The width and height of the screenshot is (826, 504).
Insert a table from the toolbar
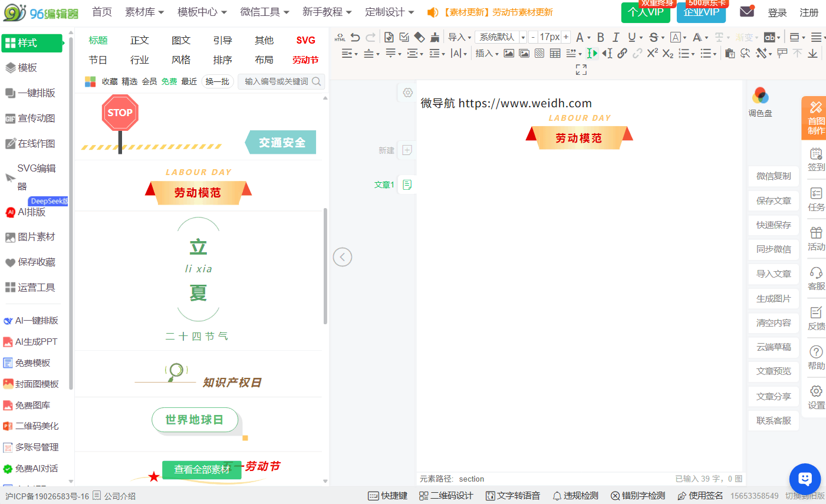[555, 53]
